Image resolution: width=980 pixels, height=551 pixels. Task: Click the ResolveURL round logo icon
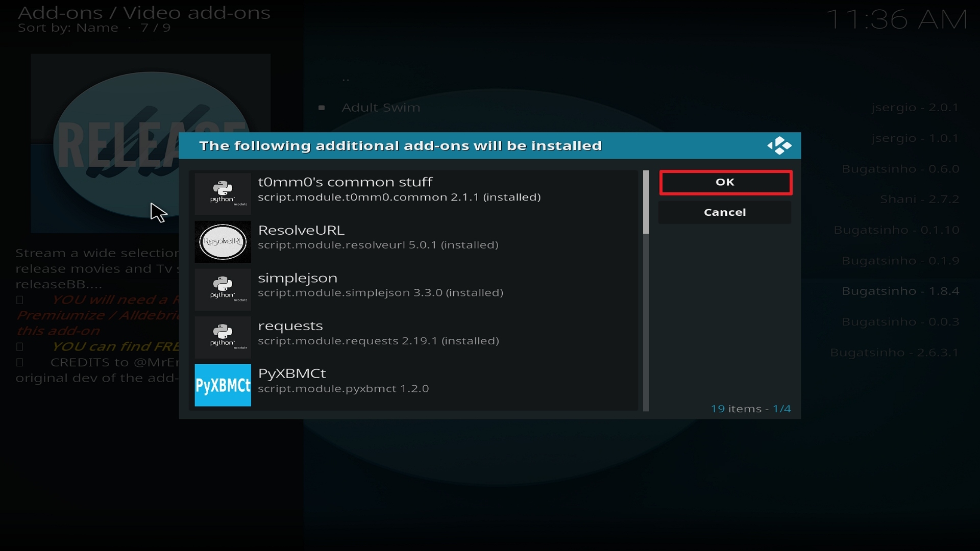[x=223, y=242]
